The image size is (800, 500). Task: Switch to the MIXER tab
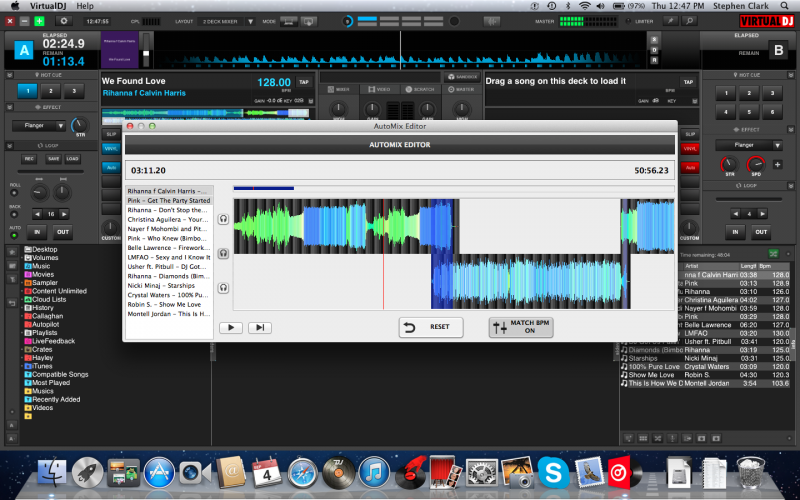[339, 89]
